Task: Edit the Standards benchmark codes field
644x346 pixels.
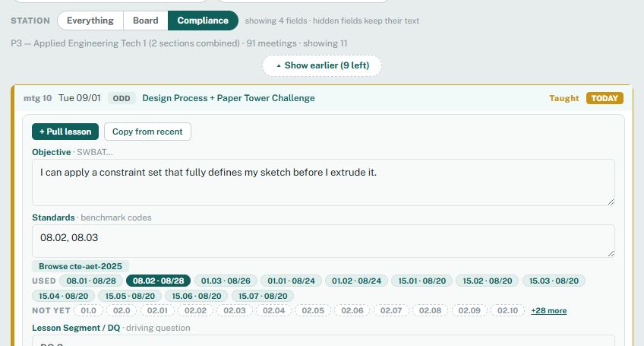Action: tap(324, 241)
